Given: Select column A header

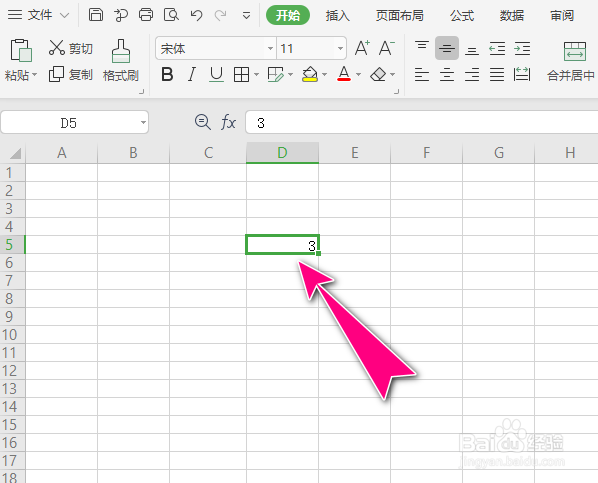Looking at the screenshot, I should tap(61, 153).
